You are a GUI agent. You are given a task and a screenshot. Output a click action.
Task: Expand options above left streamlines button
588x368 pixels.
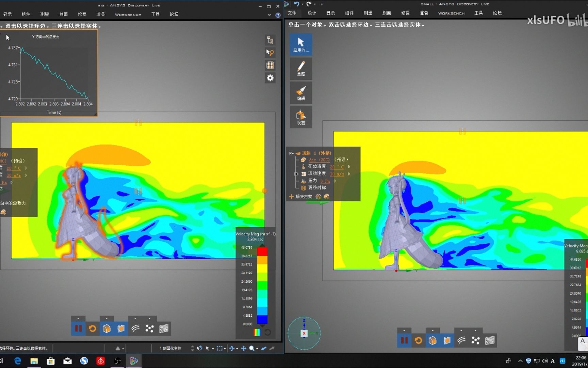pyautogui.click(x=135, y=319)
